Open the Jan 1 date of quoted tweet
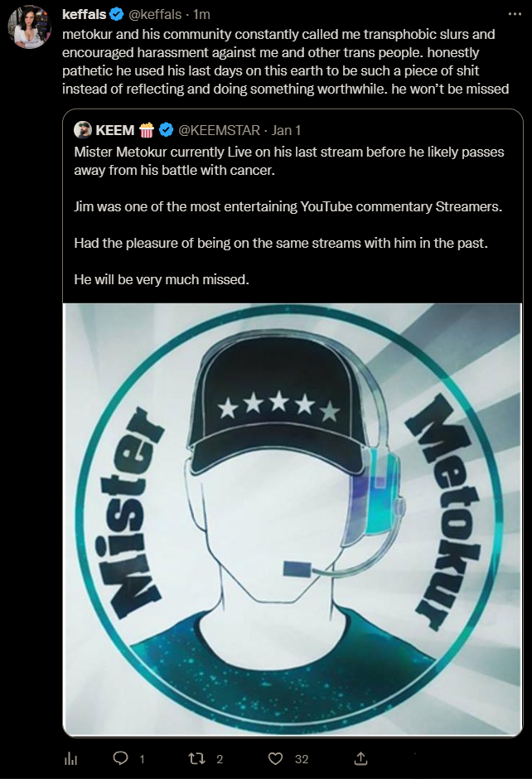Screen dimensions: 532x779 [x=286, y=130]
